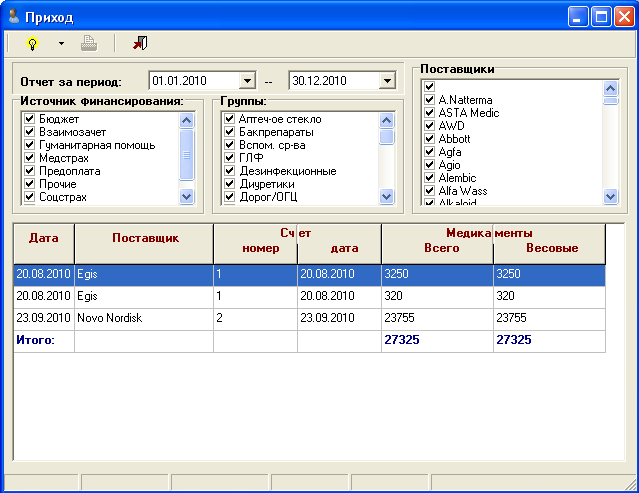Open the arrow next to lightbulb icon
The height and width of the screenshot is (493, 639).
[61, 44]
